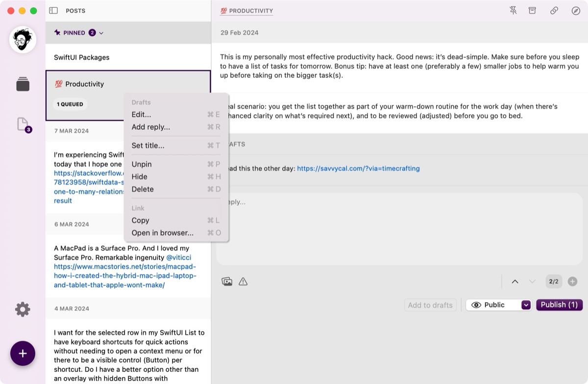This screenshot has height=384, width=588.
Task: Click your profile avatar in the sidebar
Action: (x=22, y=40)
